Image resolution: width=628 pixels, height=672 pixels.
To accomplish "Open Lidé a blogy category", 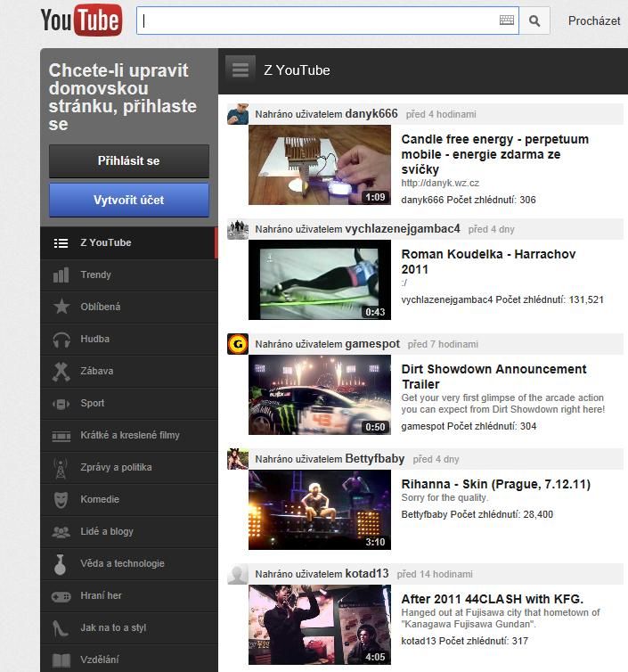I will (x=129, y=532).
